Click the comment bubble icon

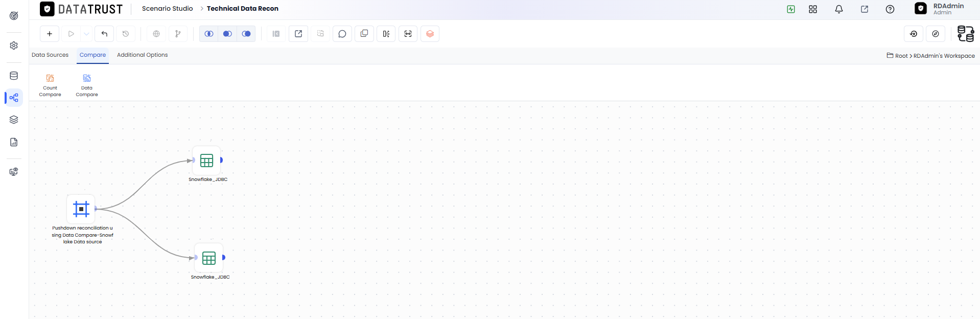[342, 34]
